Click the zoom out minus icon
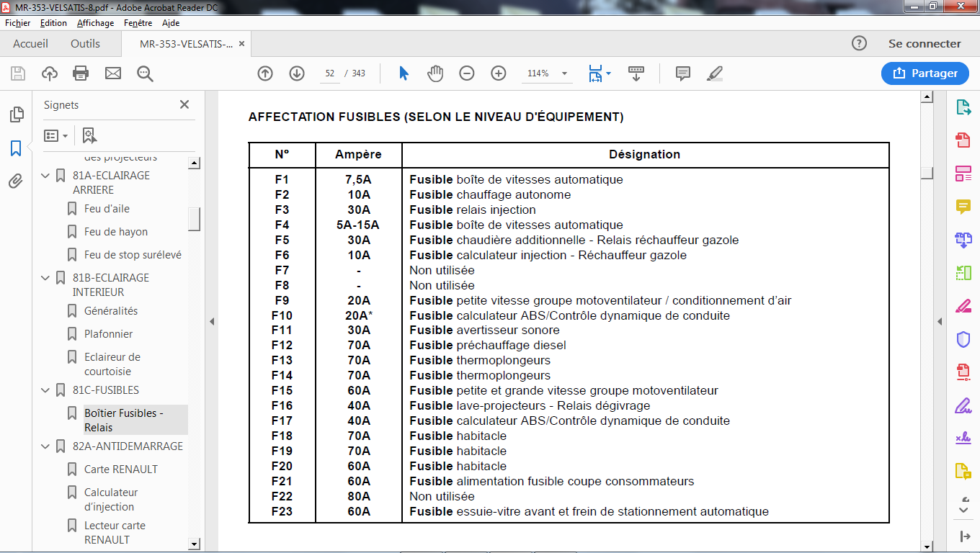Image resolution: width=980 pixels, height=553 pixels. [467, 73]
